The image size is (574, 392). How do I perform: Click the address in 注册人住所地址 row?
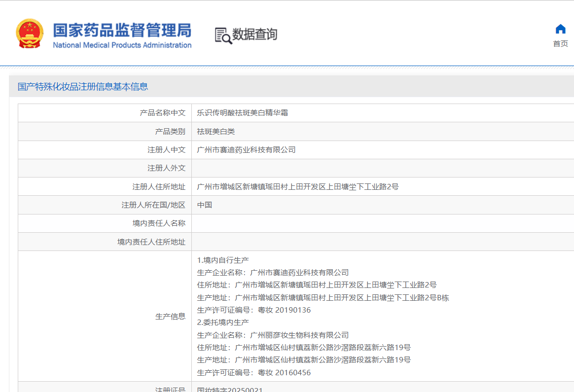pos(297,187)
